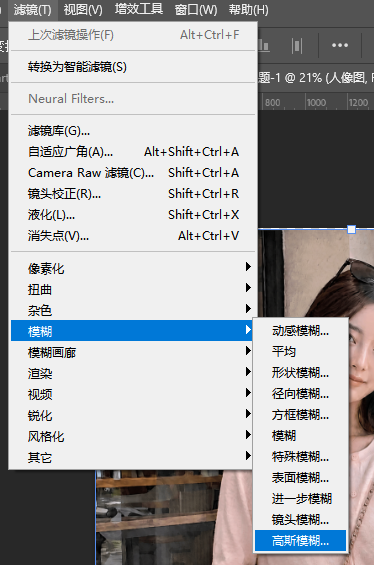Choose highlighted 高斯模糊... filter
Viewport: 374px width, 565px height.
300,540
